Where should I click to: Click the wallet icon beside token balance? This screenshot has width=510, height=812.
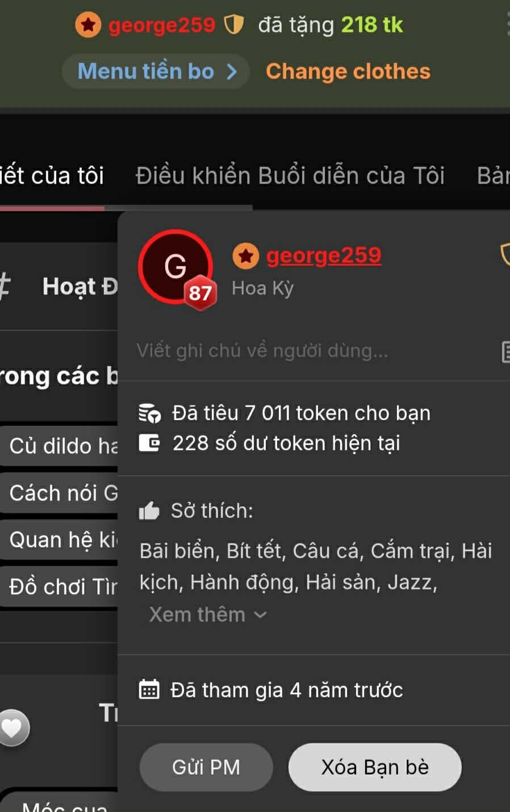pos(150,442)
